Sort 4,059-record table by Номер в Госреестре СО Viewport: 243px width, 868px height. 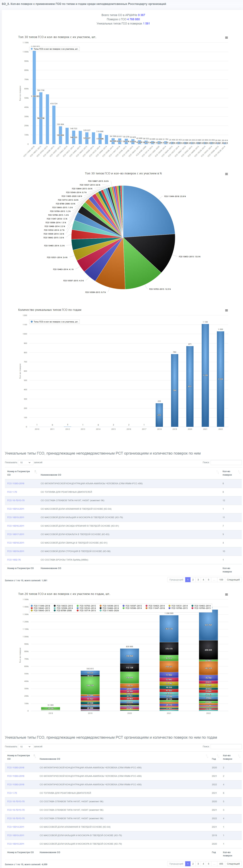(x=21, y=757)
